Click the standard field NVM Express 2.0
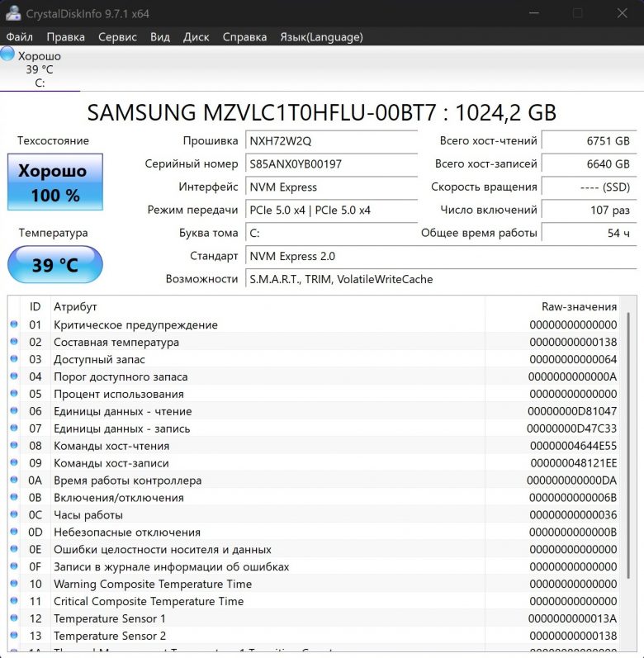Screen dimensions: 644x658 pyautogui.click(x=442, y=257)
